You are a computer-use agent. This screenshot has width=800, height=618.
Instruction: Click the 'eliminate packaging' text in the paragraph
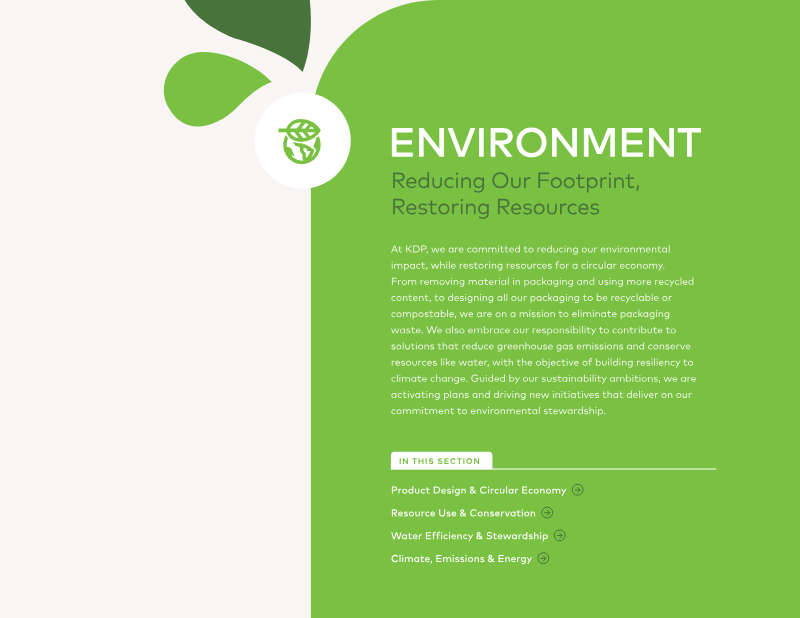coord(622,313)
